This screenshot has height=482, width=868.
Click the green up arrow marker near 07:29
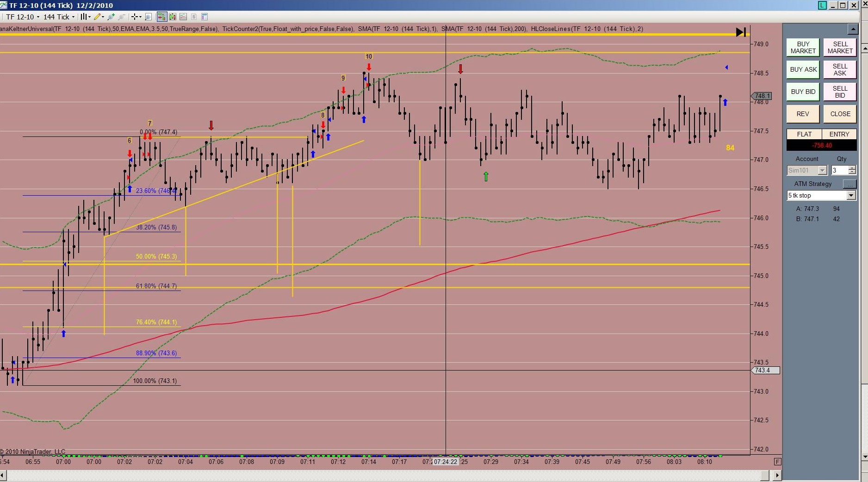[x=486, y=176]
